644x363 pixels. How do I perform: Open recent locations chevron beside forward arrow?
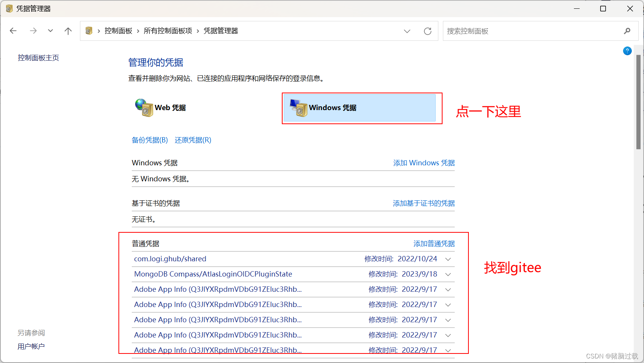point(50,31)
